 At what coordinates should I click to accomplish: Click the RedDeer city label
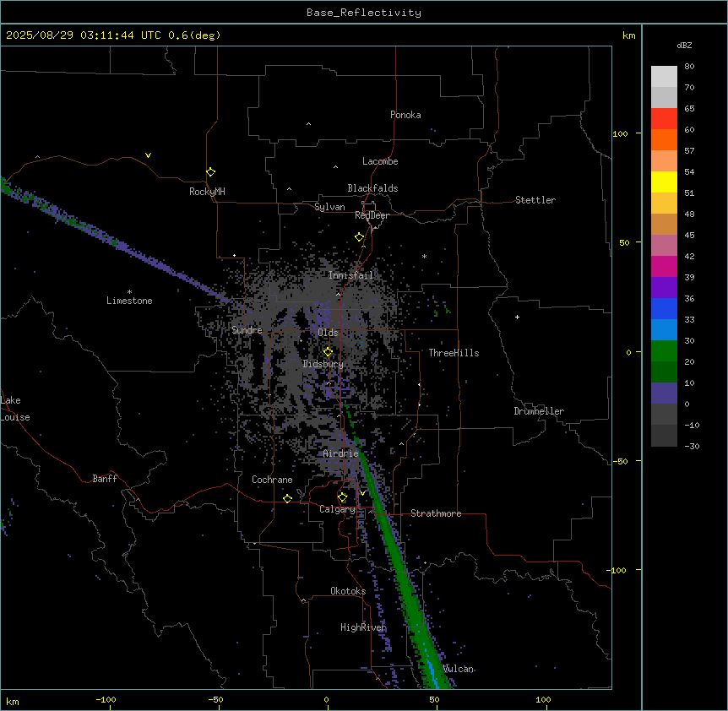[x=372, y=215]
